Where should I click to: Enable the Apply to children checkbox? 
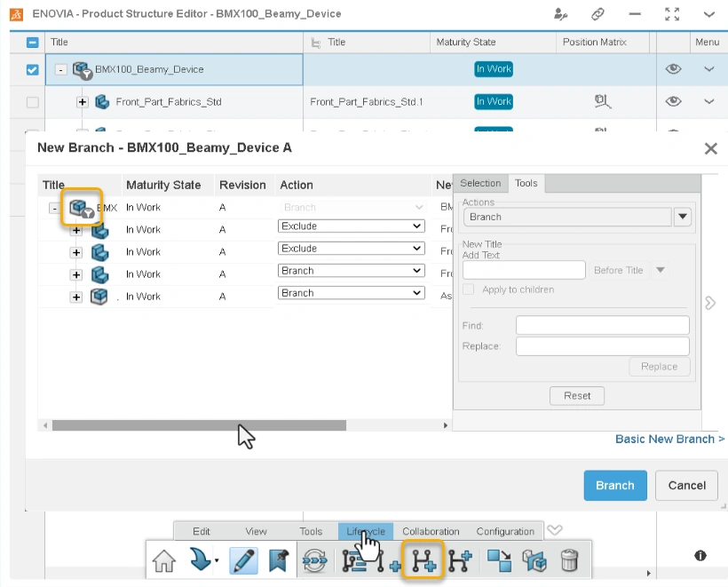[469, 290]
